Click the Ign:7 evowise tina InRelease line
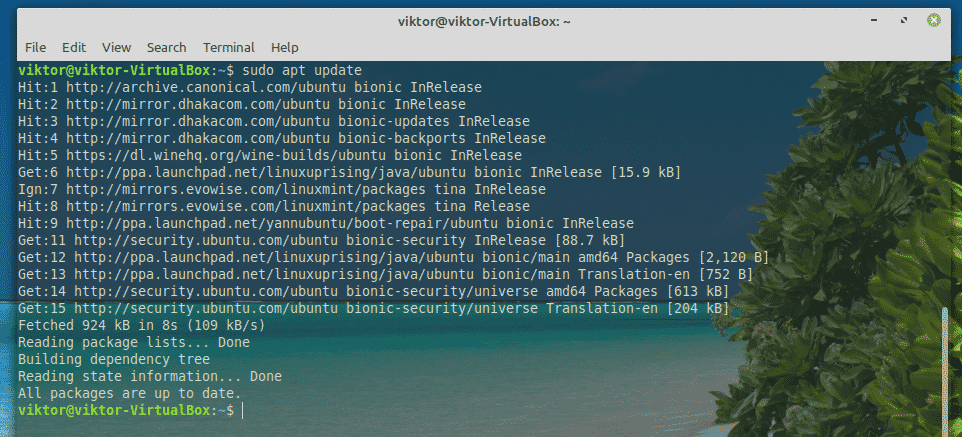 pyautogui.click(x=282, y=189)
